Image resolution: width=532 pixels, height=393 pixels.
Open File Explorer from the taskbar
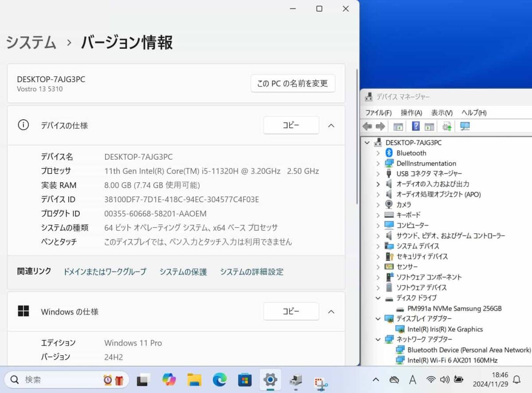click(194, 380)
